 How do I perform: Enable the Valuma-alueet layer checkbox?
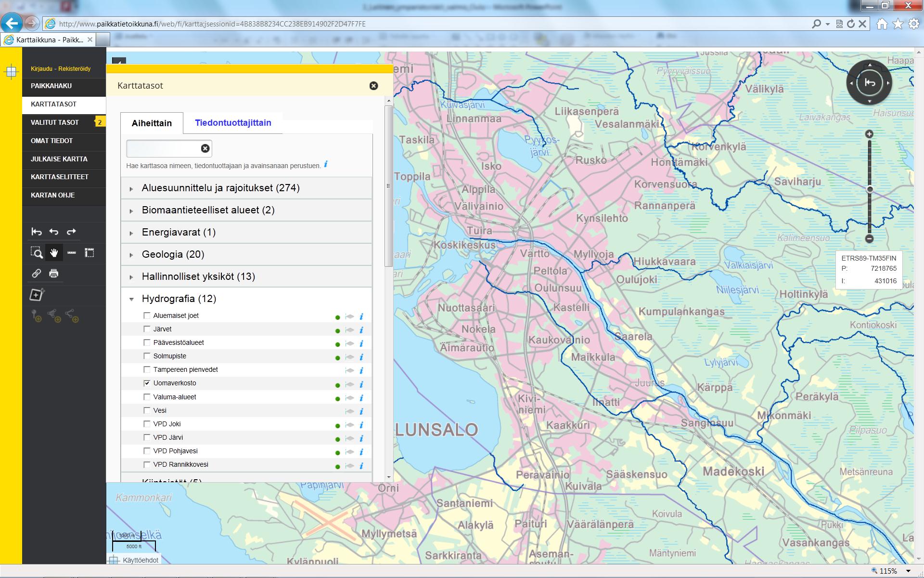[x=147, y=397]
